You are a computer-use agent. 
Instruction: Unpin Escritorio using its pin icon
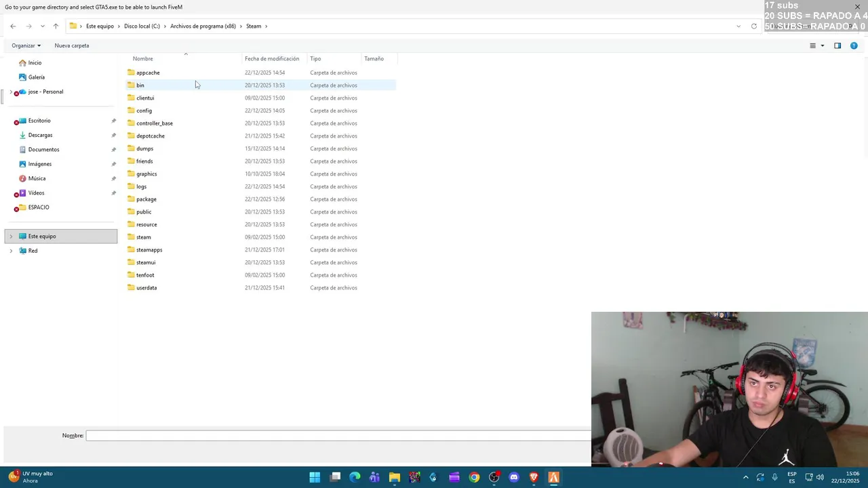pyautogui.click(x=113, y=121)
